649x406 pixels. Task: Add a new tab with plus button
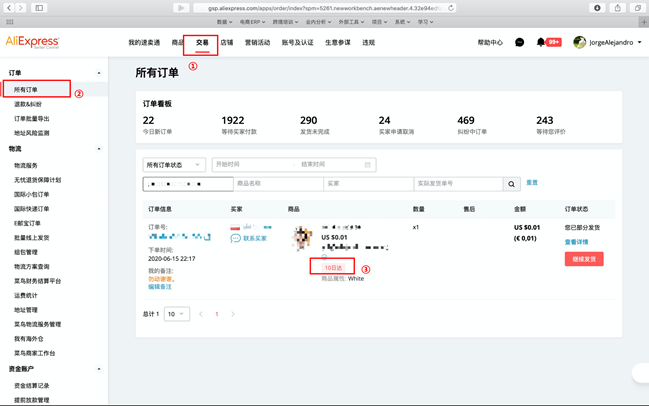[x=644, y=22]
